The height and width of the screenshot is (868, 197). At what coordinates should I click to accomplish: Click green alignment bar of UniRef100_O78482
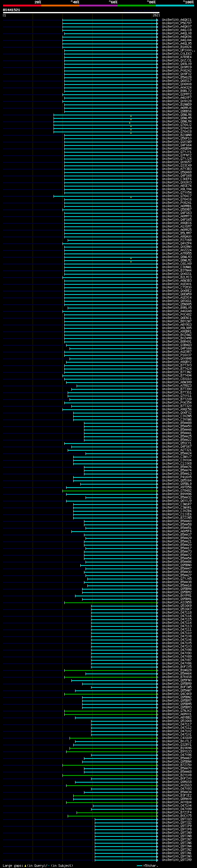click(110, 491)
